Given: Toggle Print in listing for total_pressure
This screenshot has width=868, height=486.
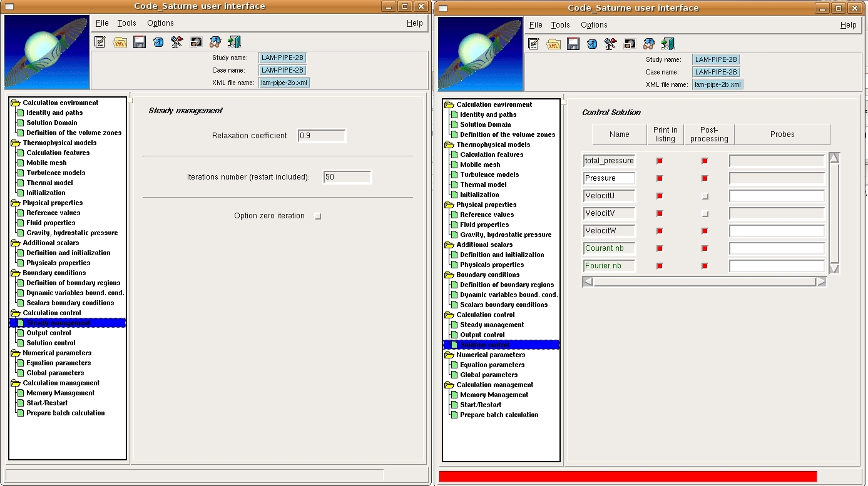Looking at the screenshot, I should (660, 161).
